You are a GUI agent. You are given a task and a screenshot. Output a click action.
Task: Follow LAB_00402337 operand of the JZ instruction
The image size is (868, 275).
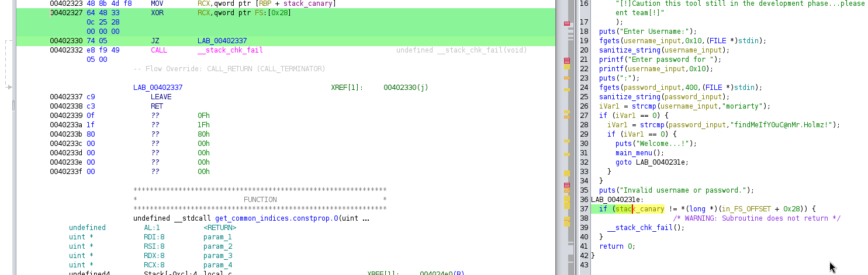[222, 41]
